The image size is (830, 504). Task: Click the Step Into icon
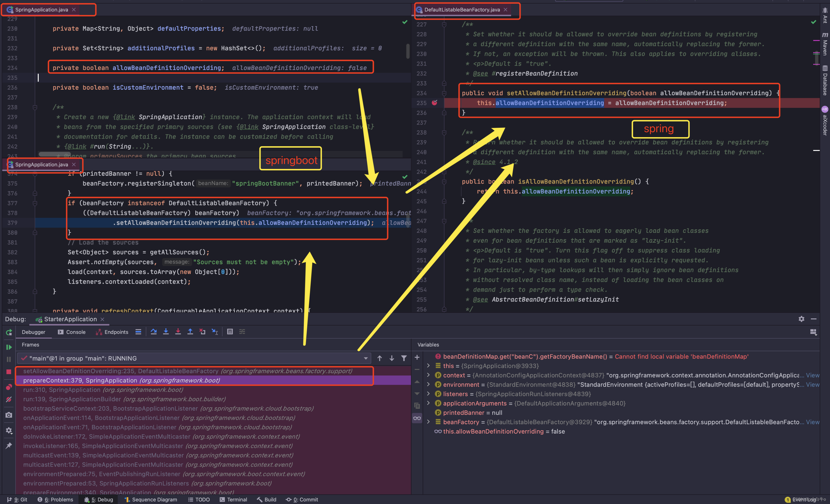point(166,332)
